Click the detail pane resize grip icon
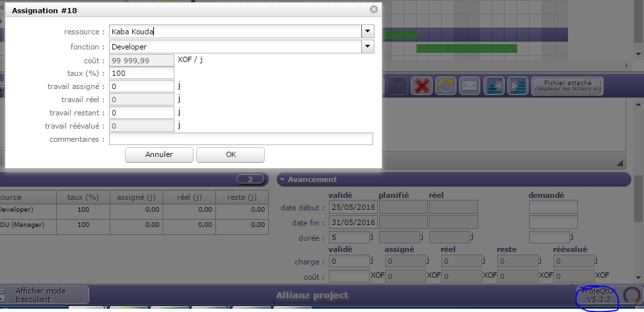This screenshot has width=644, height=312. click(x=620, y=163)
